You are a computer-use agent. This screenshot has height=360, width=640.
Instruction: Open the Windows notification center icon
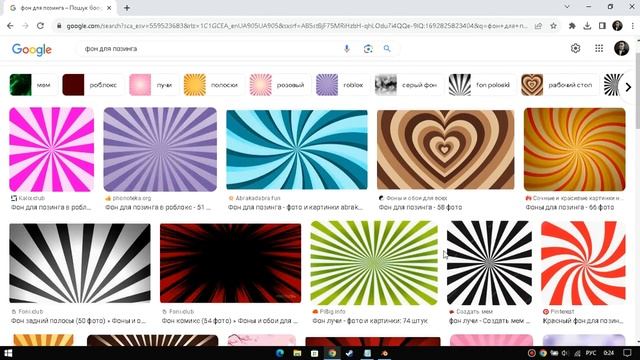click(627, 353)
